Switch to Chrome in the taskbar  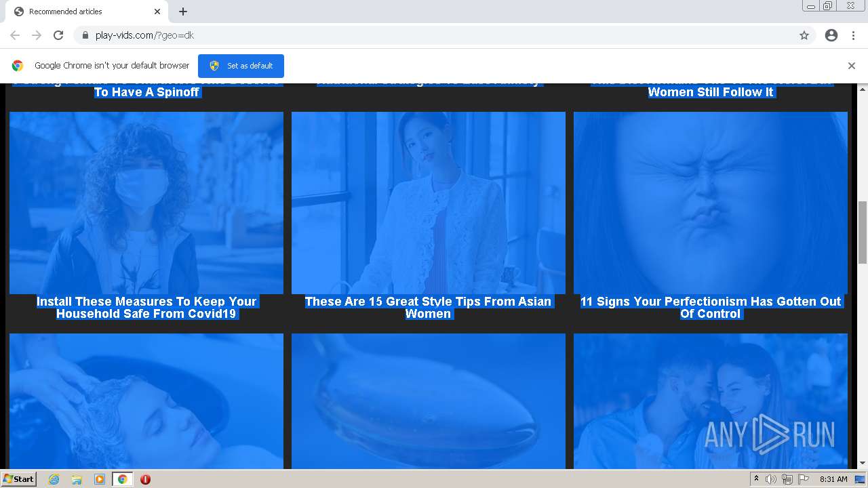coord(122,479)
